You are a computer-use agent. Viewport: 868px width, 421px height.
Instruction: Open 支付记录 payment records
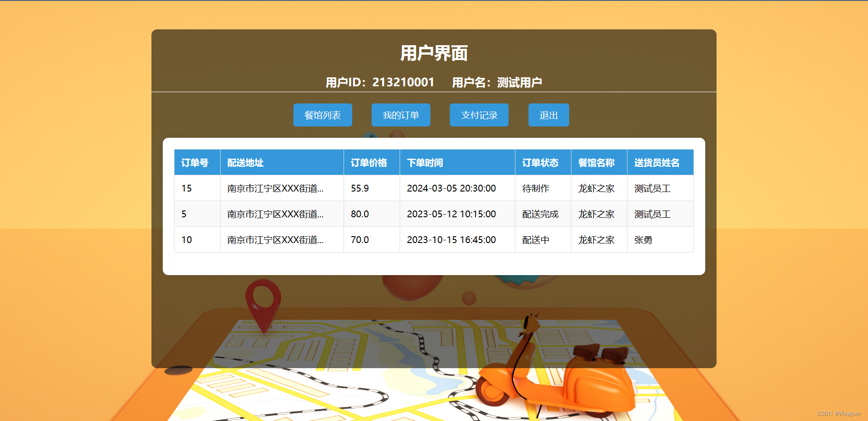(x=479, y=115)
